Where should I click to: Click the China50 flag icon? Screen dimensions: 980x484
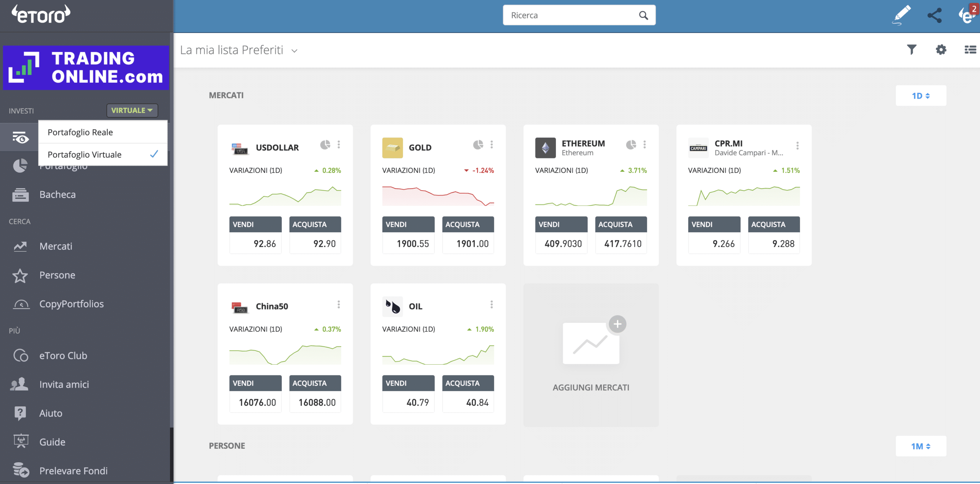[240, 307]
